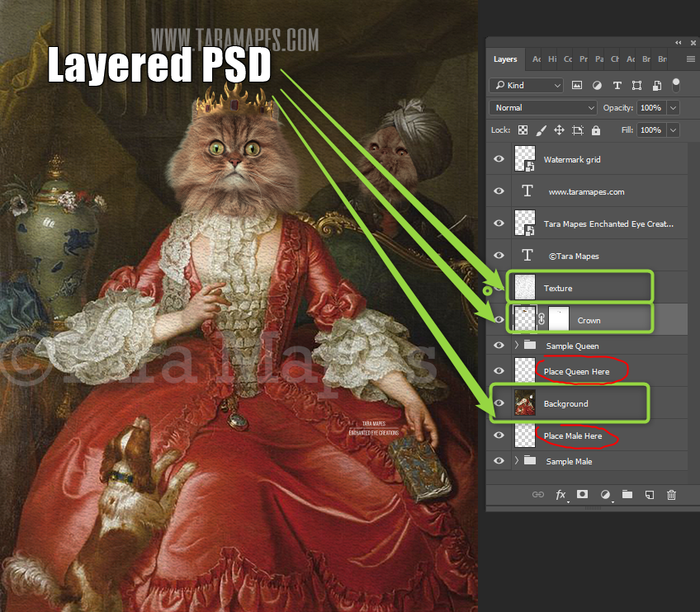Select the ©Tara Mapes type layer icon
The image size is (700, 612).
pos(527,255)
